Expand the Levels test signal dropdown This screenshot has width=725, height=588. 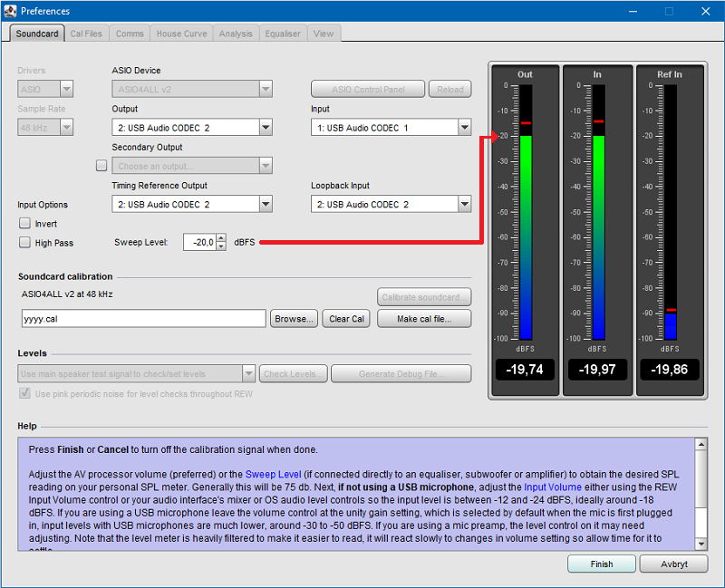coord(248,373)
